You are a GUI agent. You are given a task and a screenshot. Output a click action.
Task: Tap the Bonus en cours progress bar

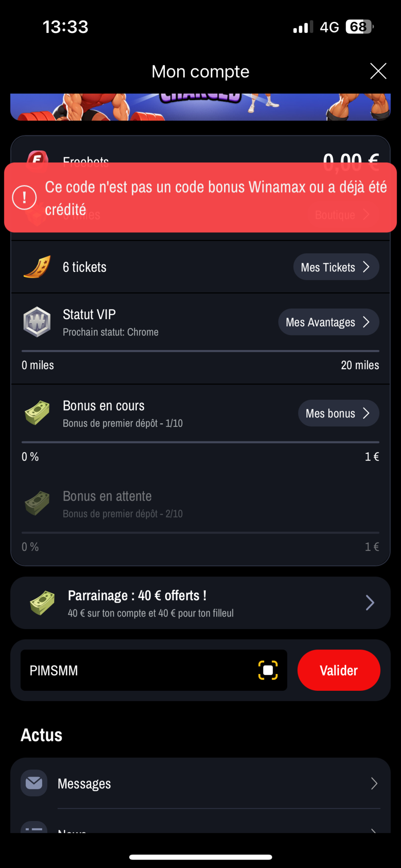pyautogui.click(x=200, y=442)
